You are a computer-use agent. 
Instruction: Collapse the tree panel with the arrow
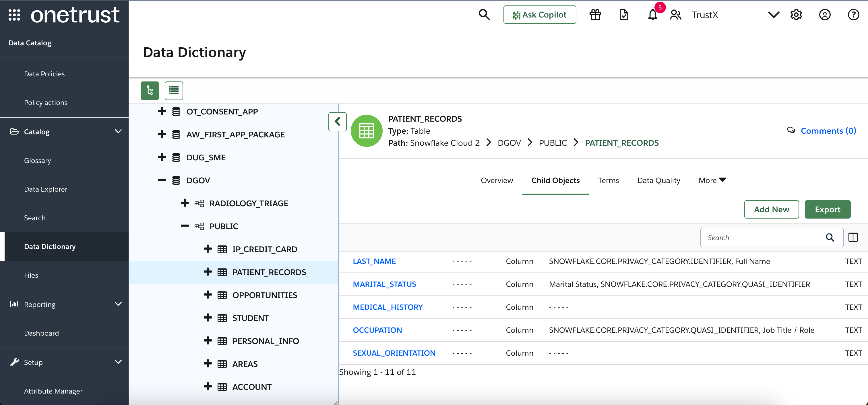point(337,122)
